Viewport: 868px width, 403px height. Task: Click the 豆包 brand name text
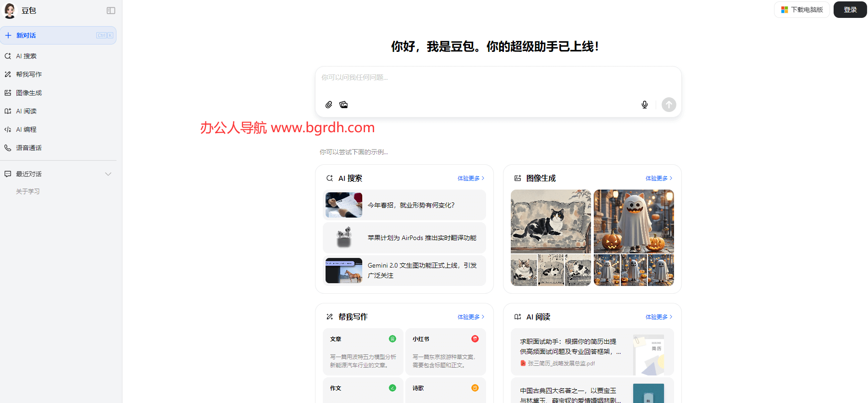pyautogui.click(x=29, y=11)
